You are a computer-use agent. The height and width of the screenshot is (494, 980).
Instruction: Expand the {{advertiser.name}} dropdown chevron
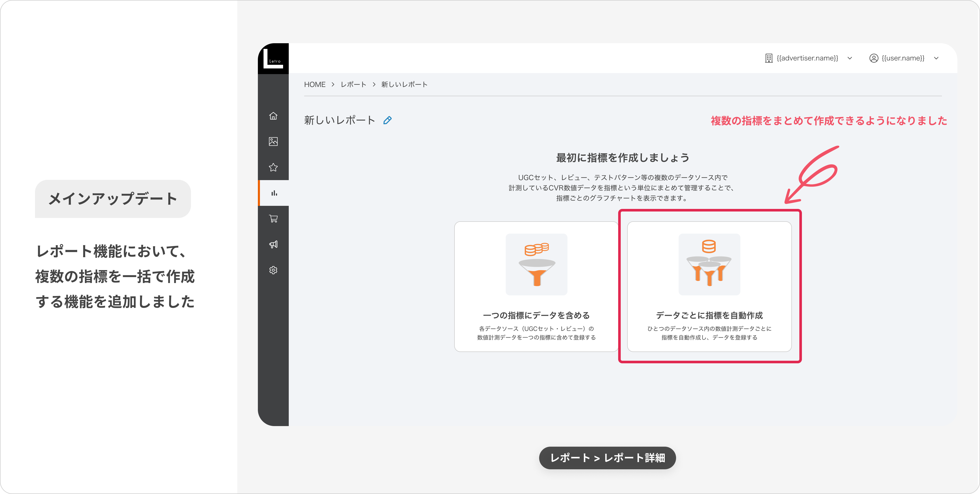pyautogui.click(x=850, y=58)
